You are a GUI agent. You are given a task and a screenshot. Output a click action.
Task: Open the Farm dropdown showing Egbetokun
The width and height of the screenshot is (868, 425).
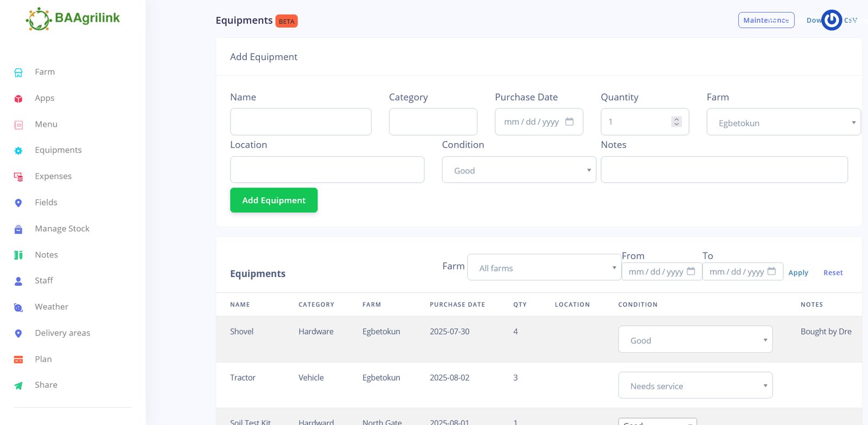[783, 123]
